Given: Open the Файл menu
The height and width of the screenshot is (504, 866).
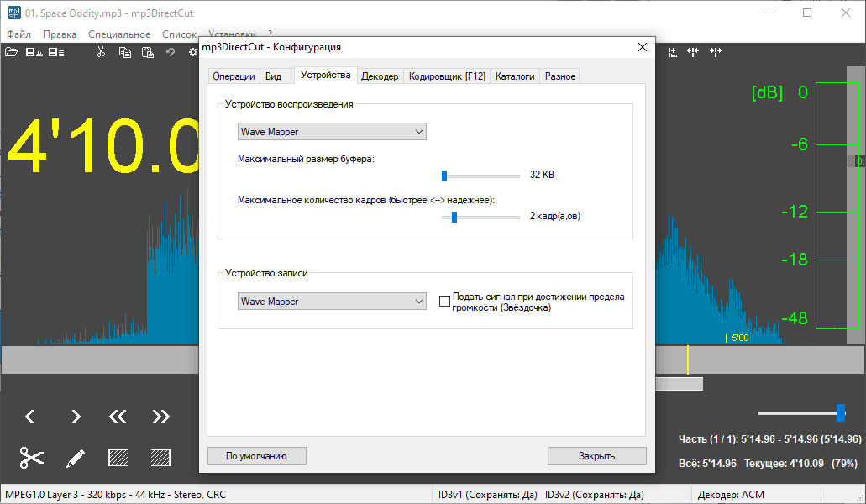Looking at the screenshot, I should click(18, 34).
